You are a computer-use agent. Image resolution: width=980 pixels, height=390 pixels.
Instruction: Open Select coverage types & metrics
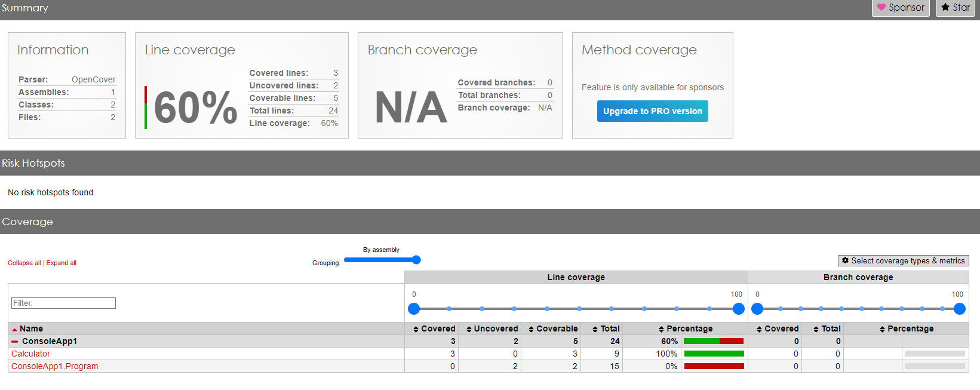tap(903, 260)
